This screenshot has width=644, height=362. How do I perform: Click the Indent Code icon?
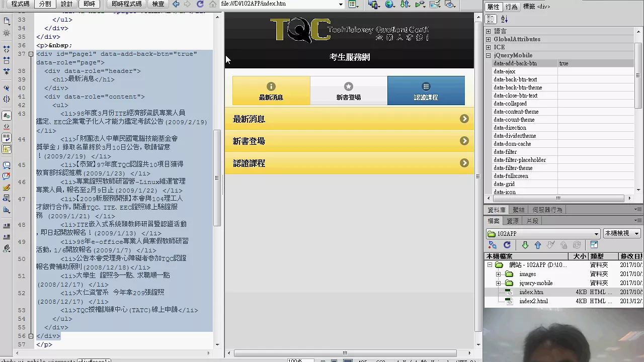click(7, 226)
